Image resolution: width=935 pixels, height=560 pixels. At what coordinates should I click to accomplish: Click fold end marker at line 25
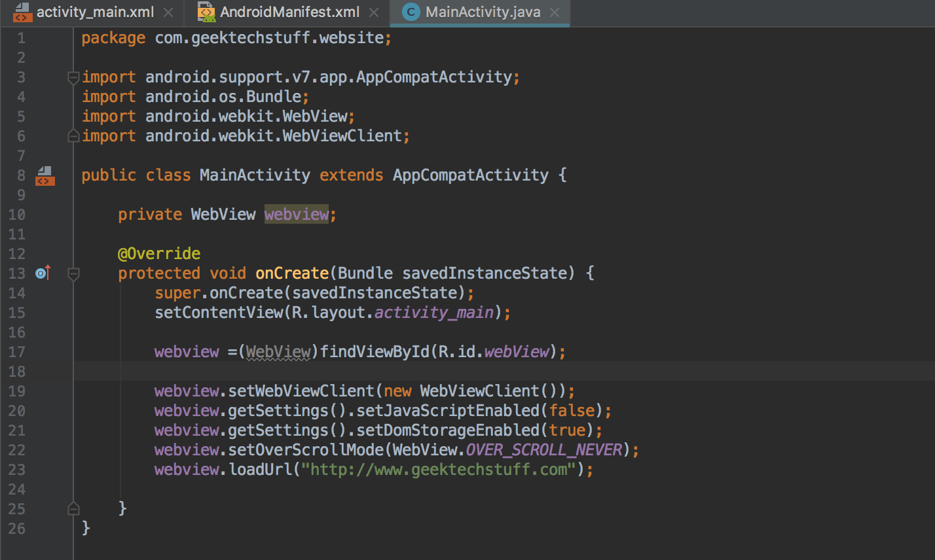pos(73,508)
